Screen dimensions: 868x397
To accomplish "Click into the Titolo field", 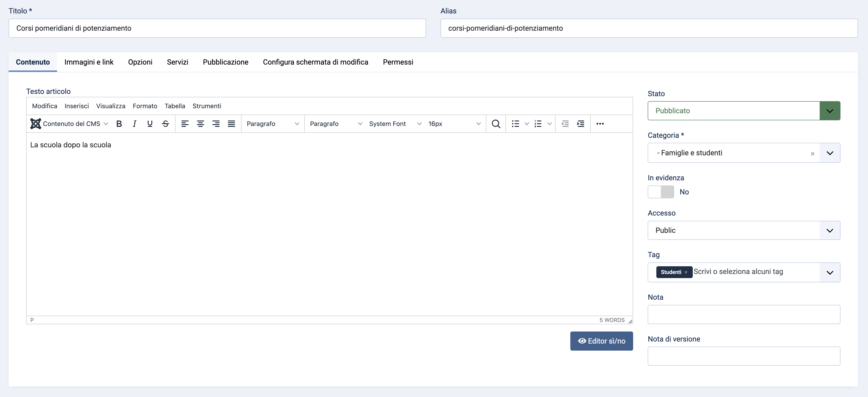I will coord(217,28).
